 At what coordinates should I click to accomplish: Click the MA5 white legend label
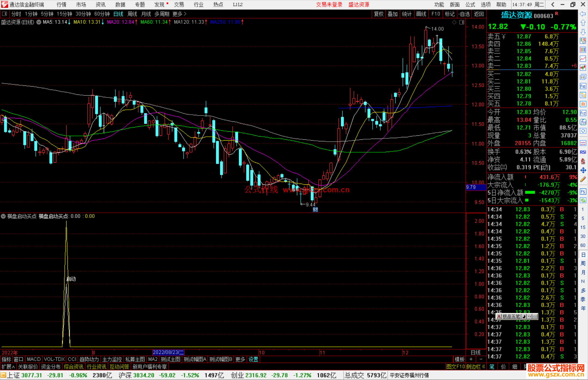[x=56, y=22]
